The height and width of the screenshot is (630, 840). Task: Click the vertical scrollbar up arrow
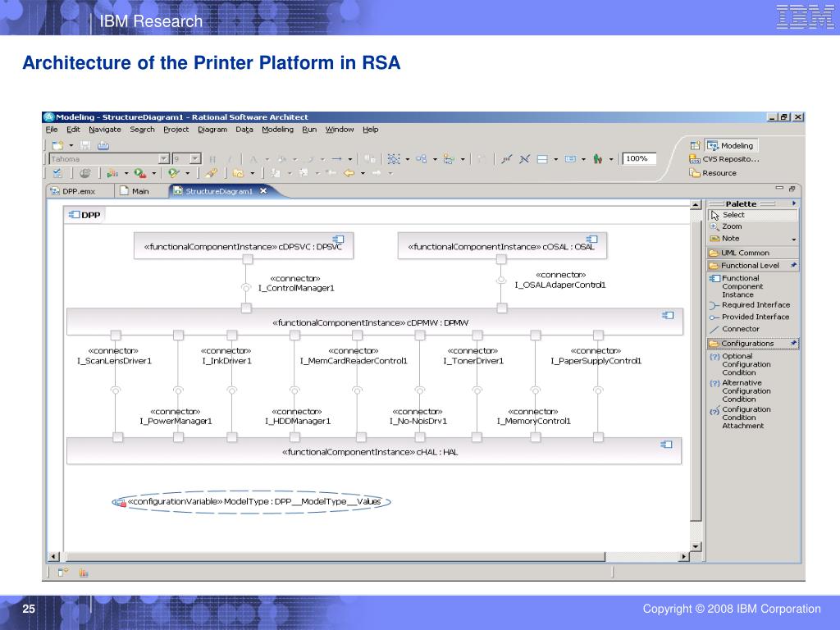696,204
